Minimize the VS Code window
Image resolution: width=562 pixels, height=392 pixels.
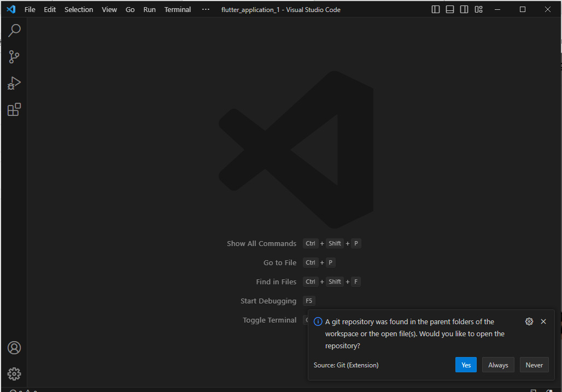[x=497, y=9]
